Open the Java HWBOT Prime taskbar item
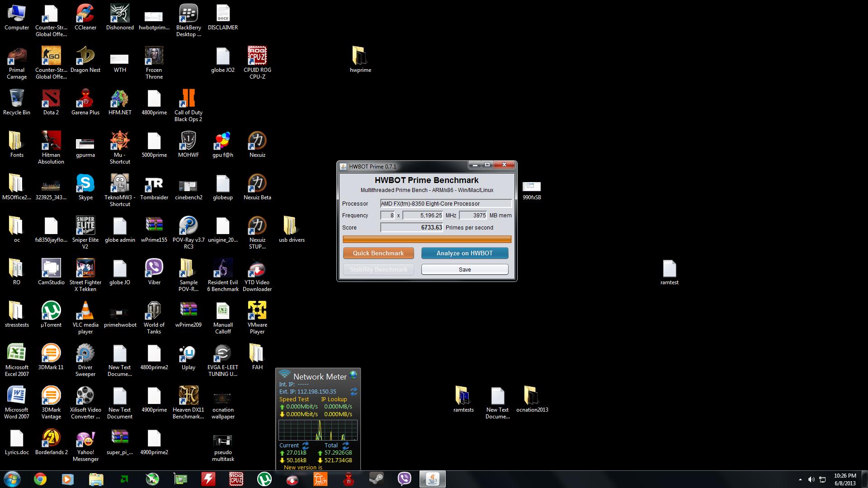Image resolution: width=868 pixels, height=488 pixels. pyautogui.click(x=433, y=479)
